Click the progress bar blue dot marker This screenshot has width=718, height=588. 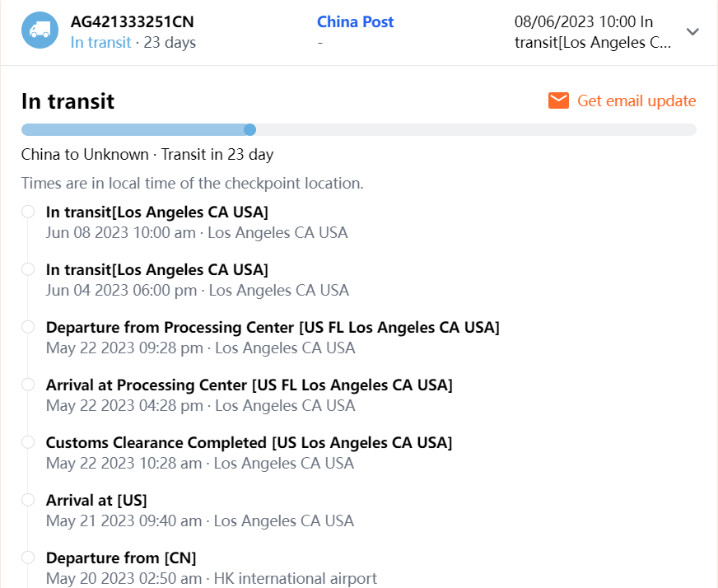tap(250, 129)
